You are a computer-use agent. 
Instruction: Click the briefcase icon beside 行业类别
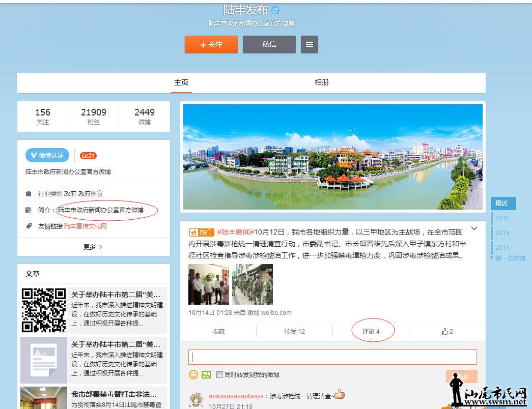[29, 194]
